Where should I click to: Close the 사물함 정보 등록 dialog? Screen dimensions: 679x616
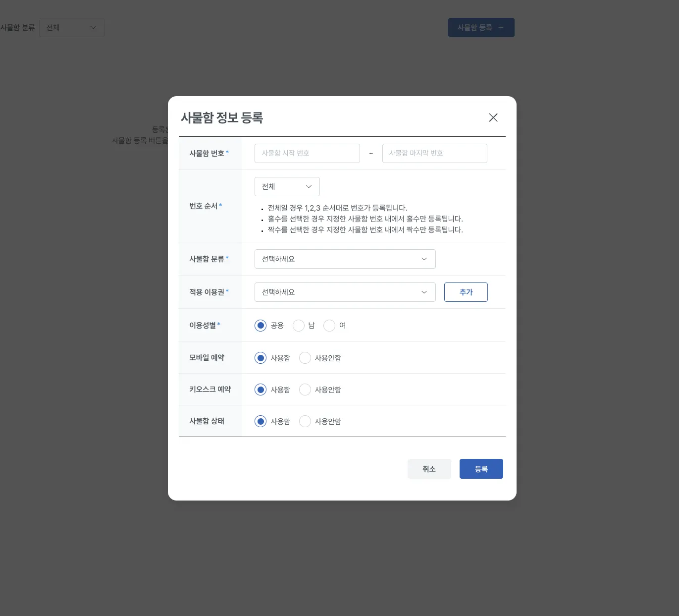coord(493,117)
